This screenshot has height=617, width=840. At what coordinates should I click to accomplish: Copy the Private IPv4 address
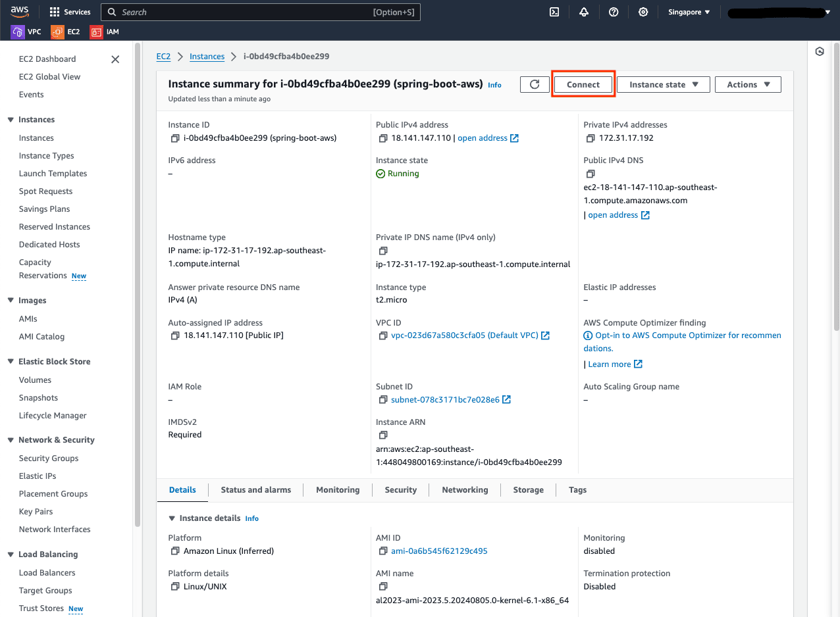591,138
